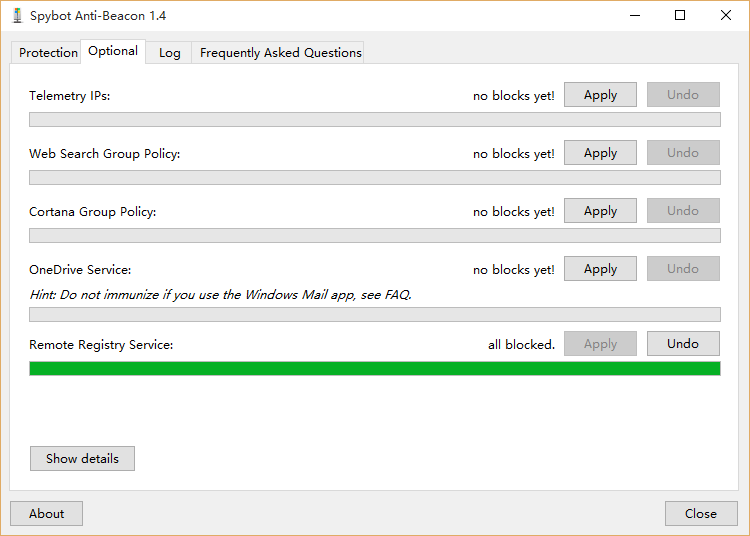Minimize the Anti-Beacon window

point(634,15)
